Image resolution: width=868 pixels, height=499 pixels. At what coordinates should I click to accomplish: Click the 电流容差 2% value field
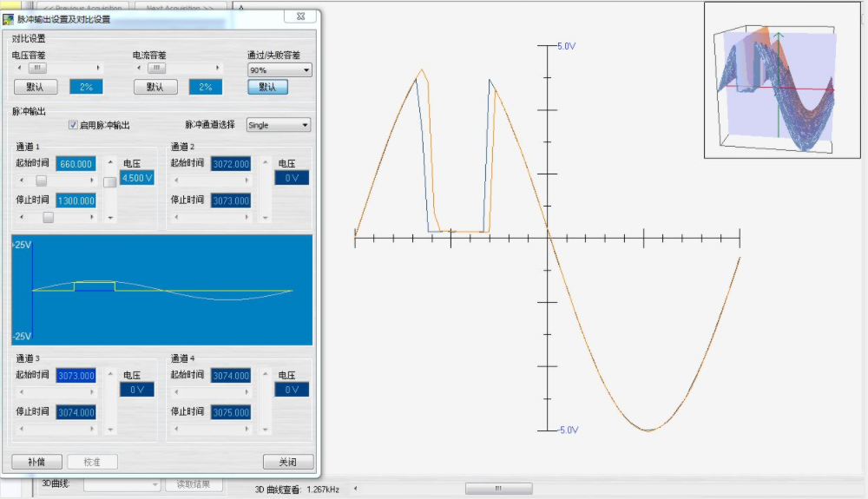(x=206, y=87)
